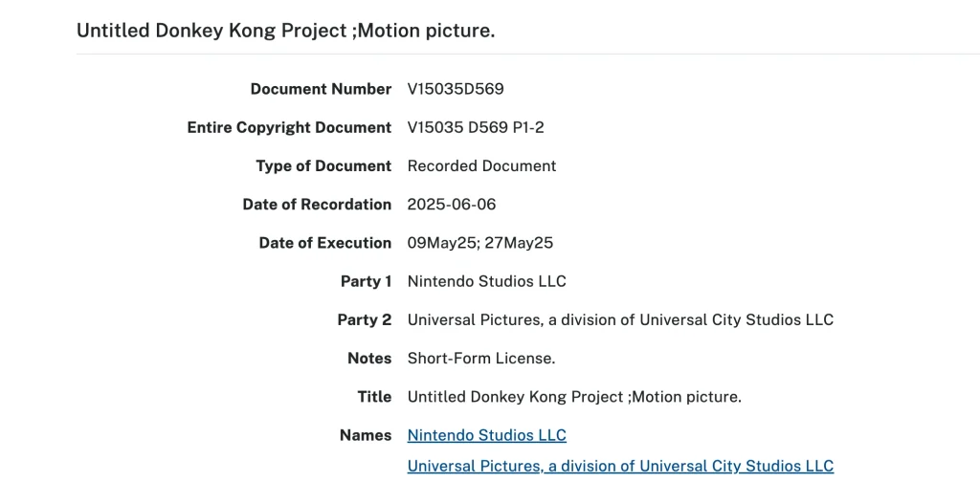
Task: Click the value V15035 D569 P1-2
Action: tap(476, 127)
